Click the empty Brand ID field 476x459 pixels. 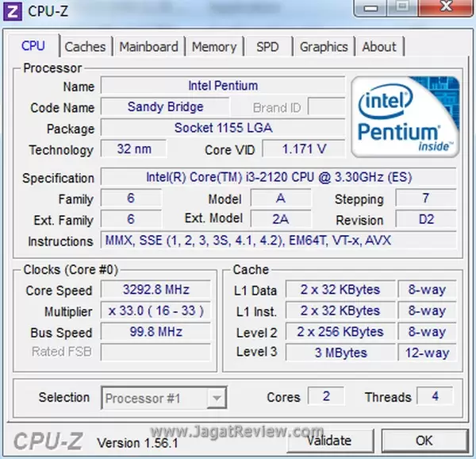click(x=326, y=106)
